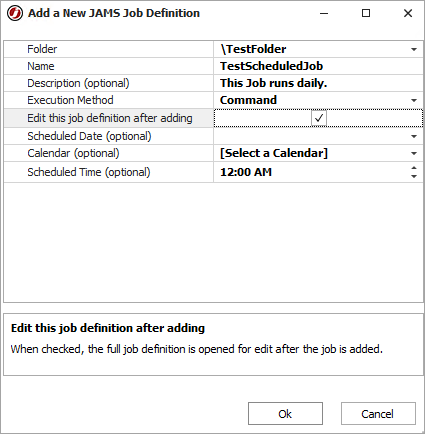Click the JAMS application icon in title bar
The height and width of the screenshot is (434, 425).
click(15, 13)
